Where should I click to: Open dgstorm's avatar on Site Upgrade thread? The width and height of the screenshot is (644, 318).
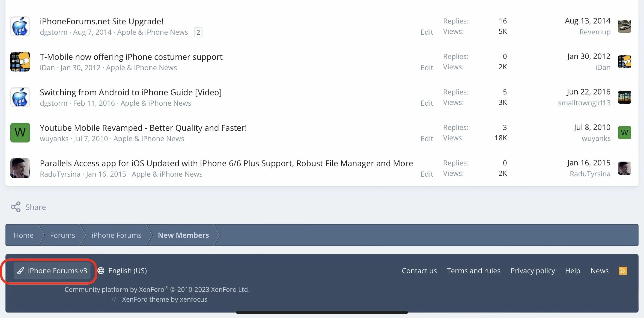(20, 26)
